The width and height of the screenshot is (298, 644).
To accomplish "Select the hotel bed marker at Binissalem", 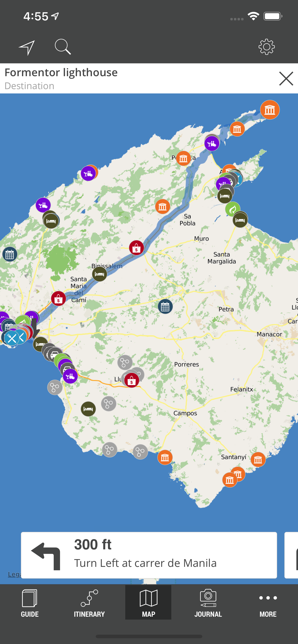I will coord(99,274).
